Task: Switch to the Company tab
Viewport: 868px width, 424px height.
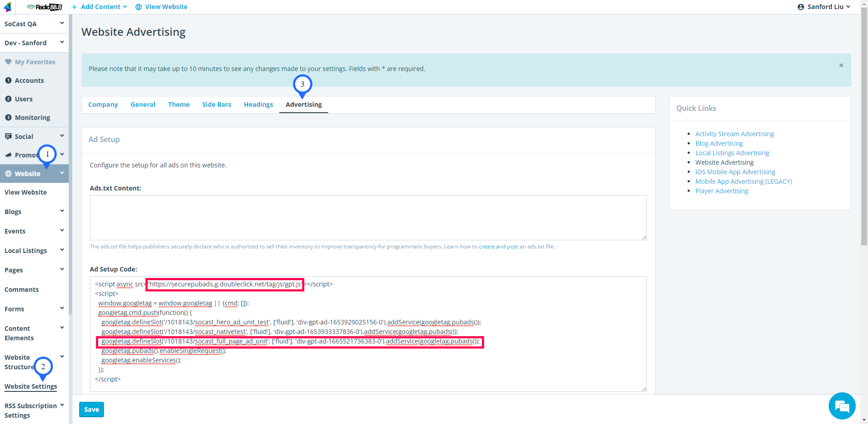Action: tap(103, 105)
